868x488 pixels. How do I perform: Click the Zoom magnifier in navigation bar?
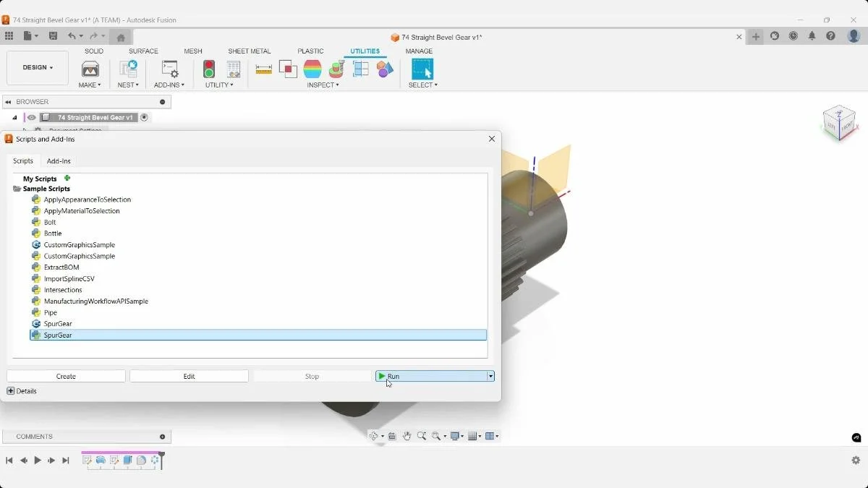click(x=422, y=436)
